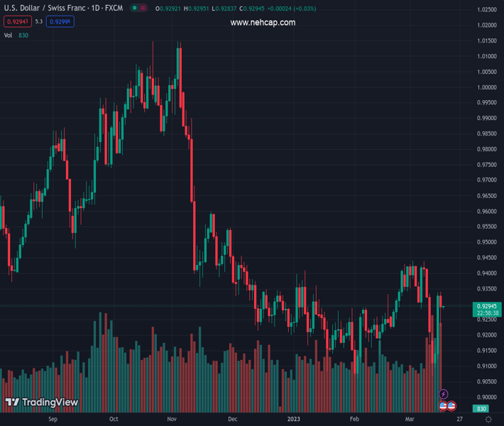Click the Sep label on time axis
504x426 pixels.
point(53,419)
